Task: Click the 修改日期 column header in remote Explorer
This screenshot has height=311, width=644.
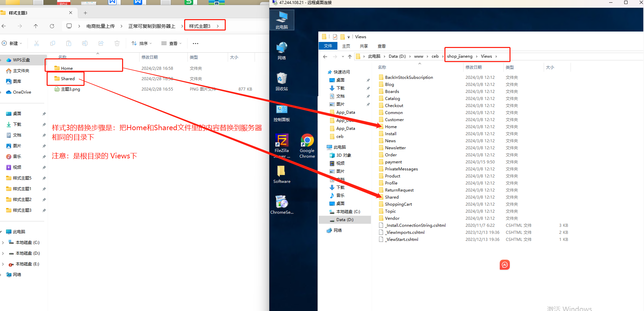Action: [x=473, y=67]
